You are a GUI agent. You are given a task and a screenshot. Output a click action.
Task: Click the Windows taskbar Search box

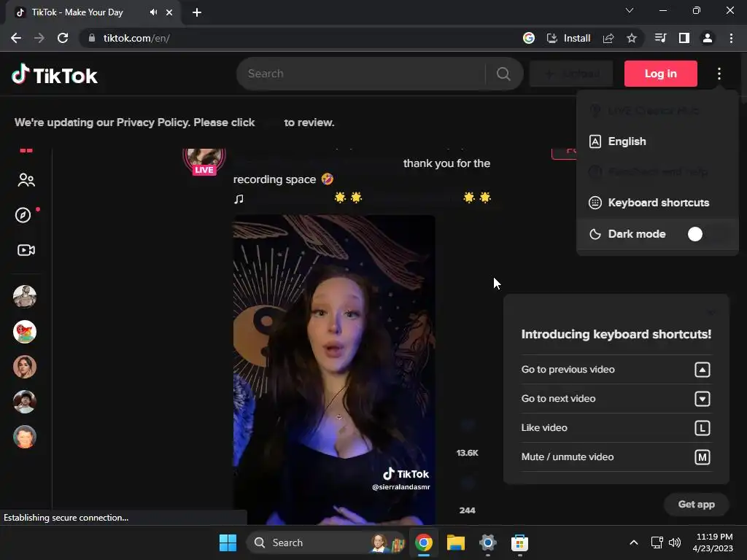327,542
